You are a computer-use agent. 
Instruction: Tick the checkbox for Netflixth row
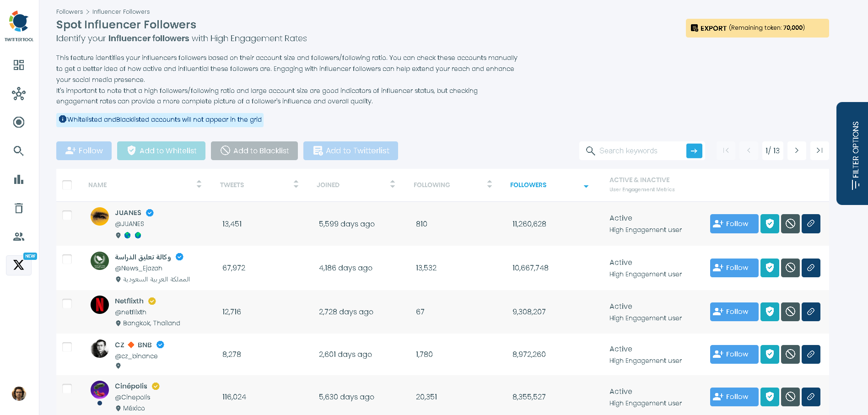pos(67,303)
